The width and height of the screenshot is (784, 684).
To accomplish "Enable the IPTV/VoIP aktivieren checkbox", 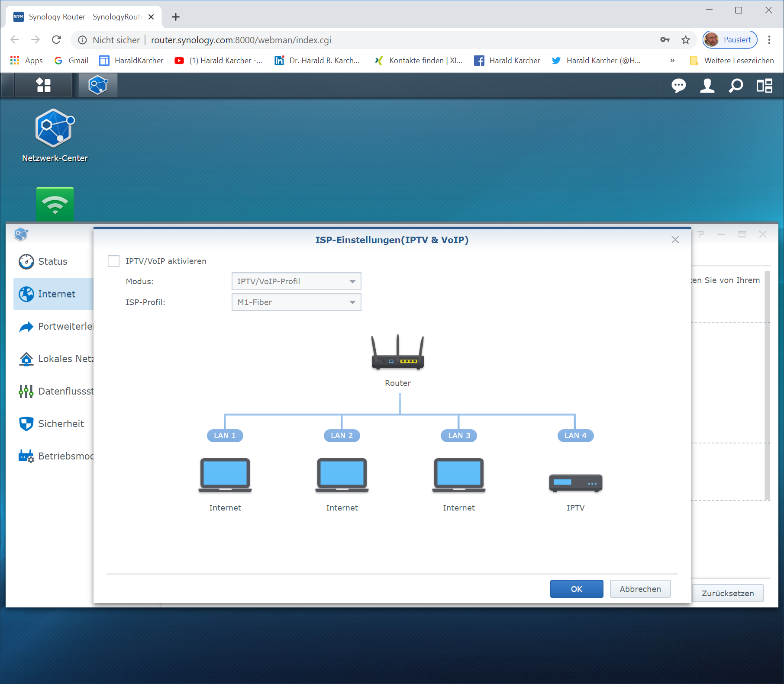I will click(114, 261).
